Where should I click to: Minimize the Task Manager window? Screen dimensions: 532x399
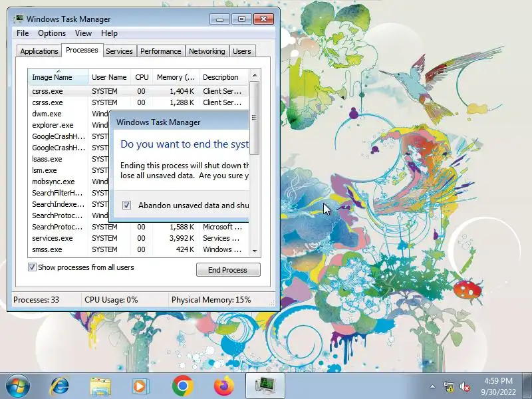point(219,19)
